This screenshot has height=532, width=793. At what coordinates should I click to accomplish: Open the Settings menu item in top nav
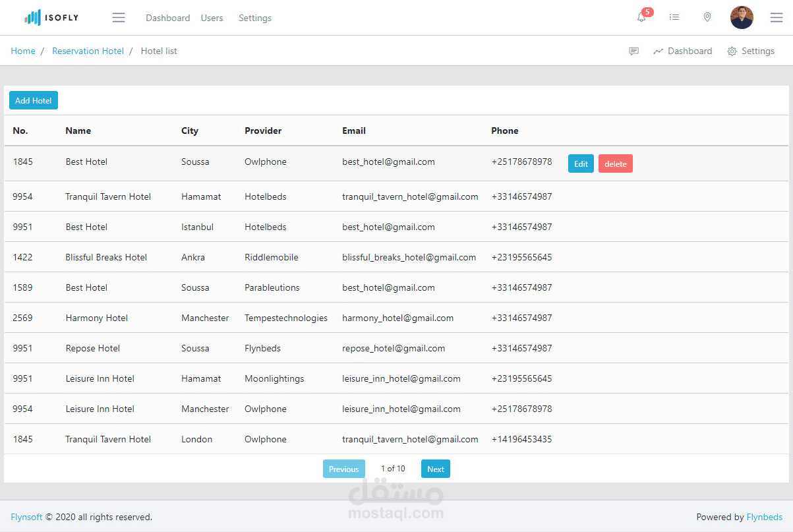tap(255, 18)
